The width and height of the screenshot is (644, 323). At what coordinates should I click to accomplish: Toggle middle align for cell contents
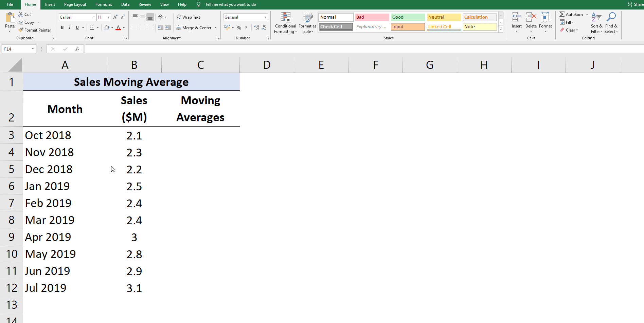tap(143, 17)
